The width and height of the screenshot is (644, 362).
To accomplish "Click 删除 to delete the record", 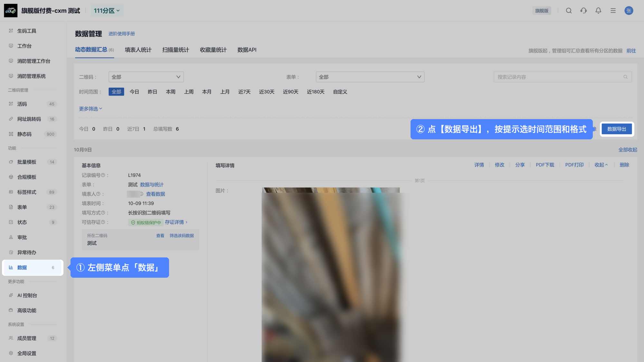I will (624, 165).
